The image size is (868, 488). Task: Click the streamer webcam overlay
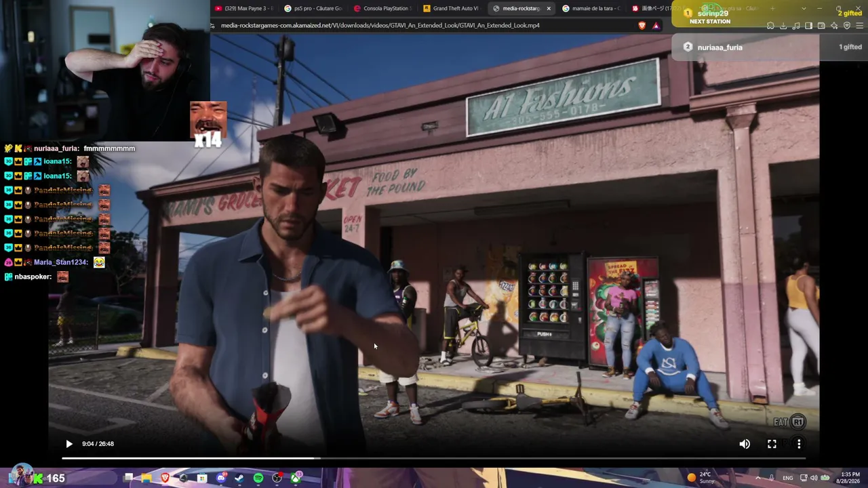tap(105, 71)
